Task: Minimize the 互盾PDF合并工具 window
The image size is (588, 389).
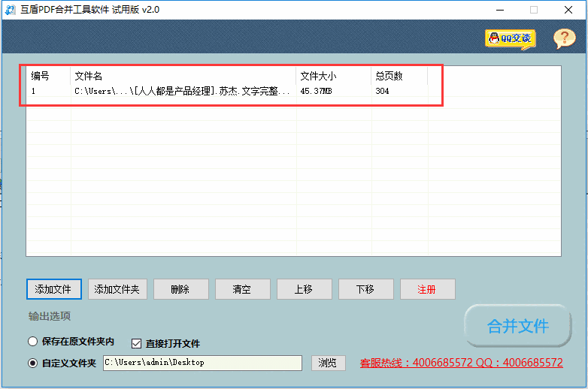Action: coord(500,10)
